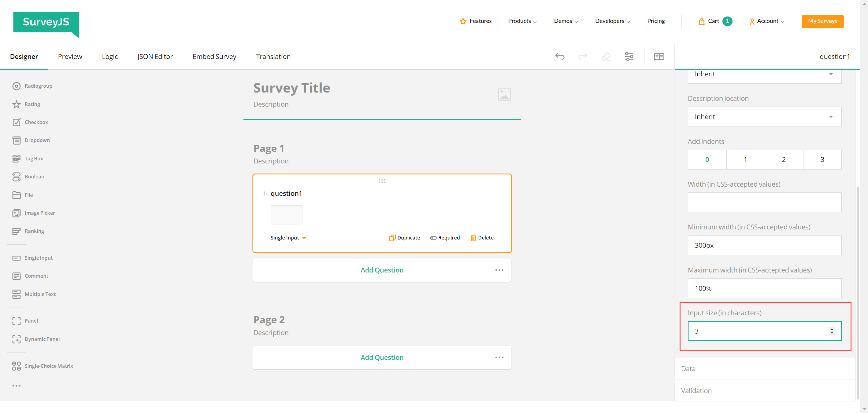Click the survey settings gear icon
Image resolution: width=868 pixels, height=413 pixels.
(629, 56)
